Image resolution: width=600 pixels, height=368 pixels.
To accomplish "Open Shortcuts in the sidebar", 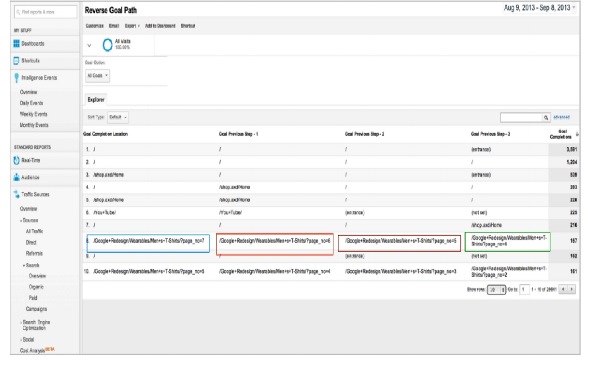I will [x=30, y=60].
